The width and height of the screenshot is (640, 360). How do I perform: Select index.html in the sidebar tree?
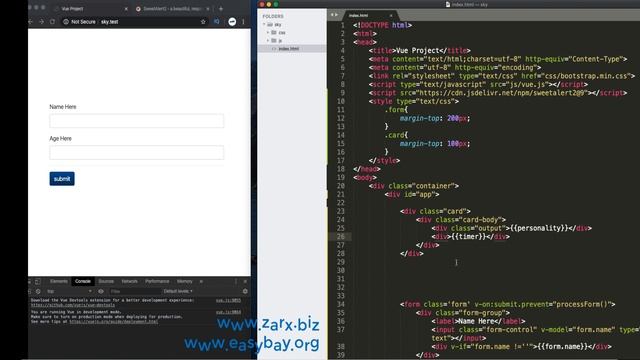[292, 49]
